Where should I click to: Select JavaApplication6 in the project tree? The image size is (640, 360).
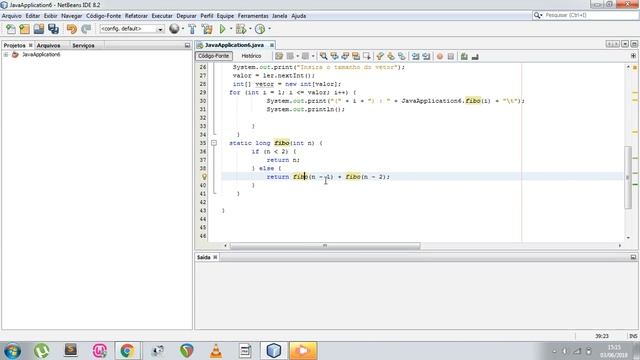tap(41, 54)
